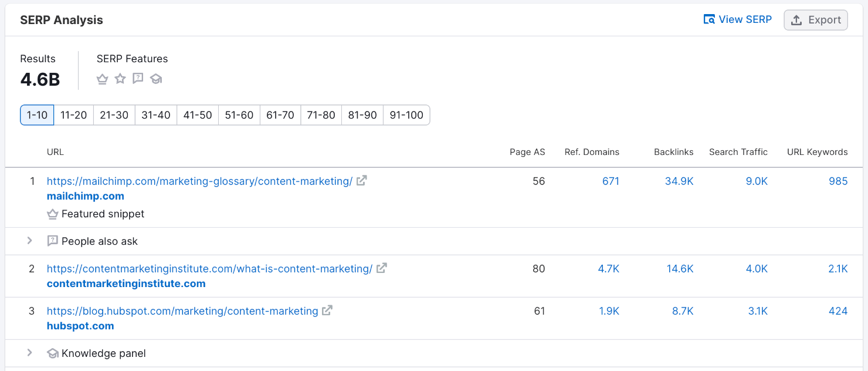
Task: Open mailchimp URL external link icon
Action: tap(362, 181)
